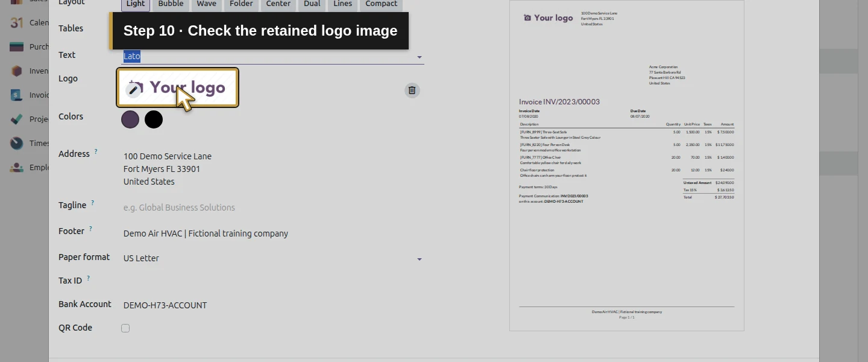Click the help tooltip icon beside Tax ID
Viewport: 868px width, 362px height.
(x=88, y=279)
